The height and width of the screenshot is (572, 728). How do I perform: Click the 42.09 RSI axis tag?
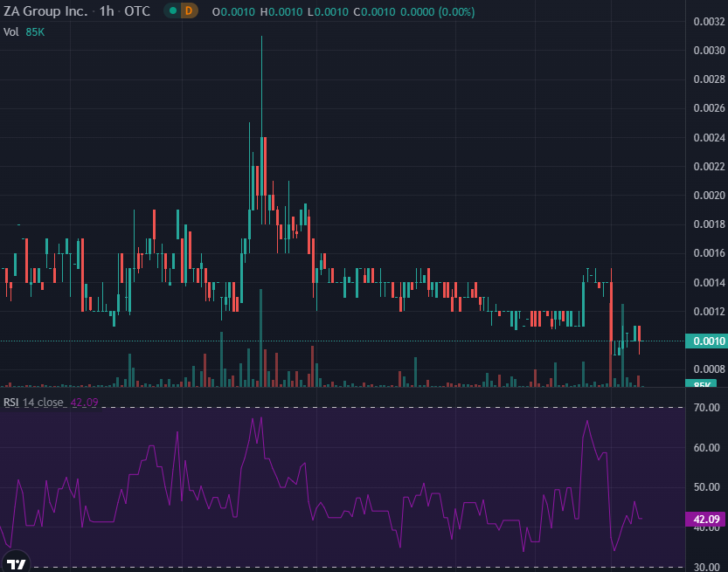pos(706,519)
